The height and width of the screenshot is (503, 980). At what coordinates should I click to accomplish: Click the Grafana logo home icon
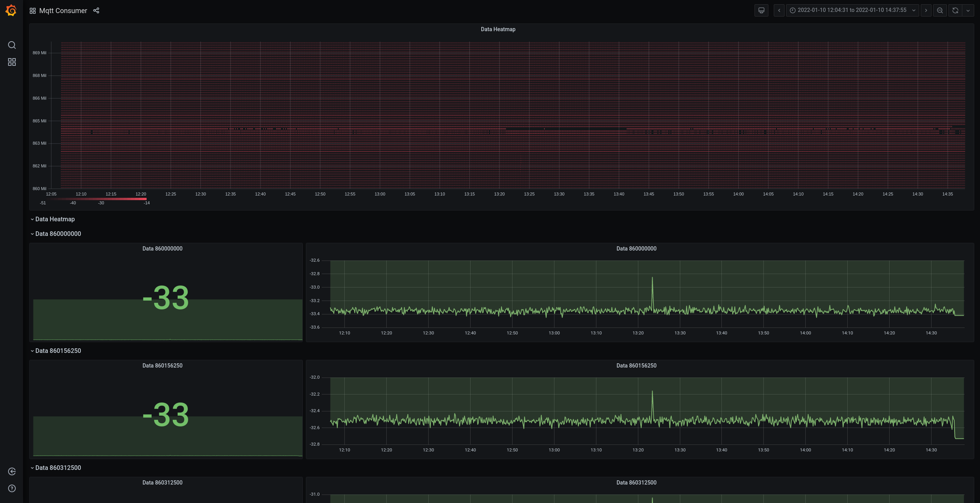pyautogui.click(x=11, y=10)
